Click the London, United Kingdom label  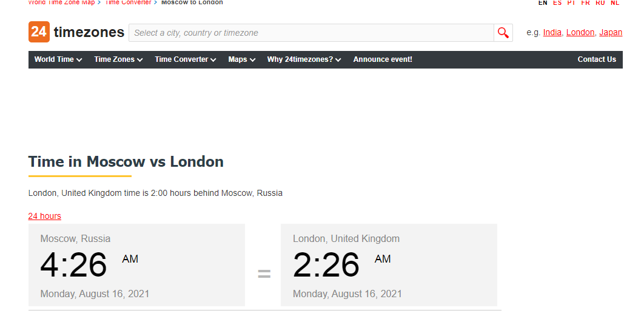pos(346,238)
